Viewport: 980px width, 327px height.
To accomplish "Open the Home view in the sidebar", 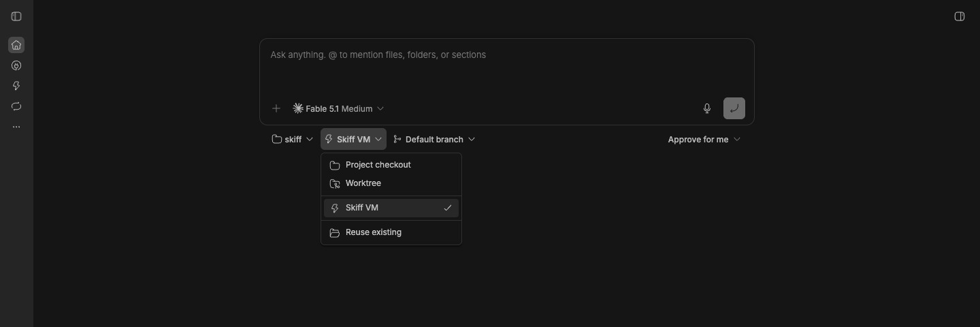I will 16,45.
